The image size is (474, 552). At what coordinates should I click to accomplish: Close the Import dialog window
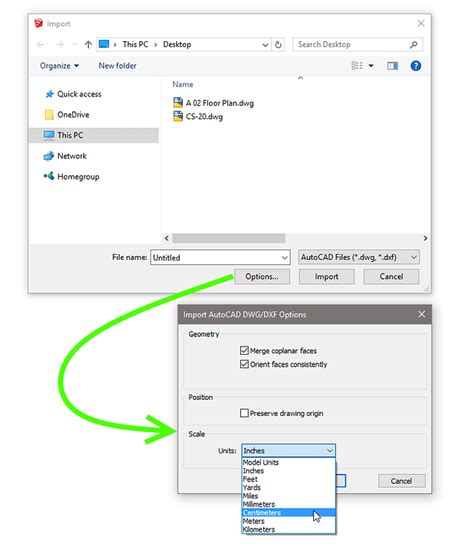pos(421,24)
